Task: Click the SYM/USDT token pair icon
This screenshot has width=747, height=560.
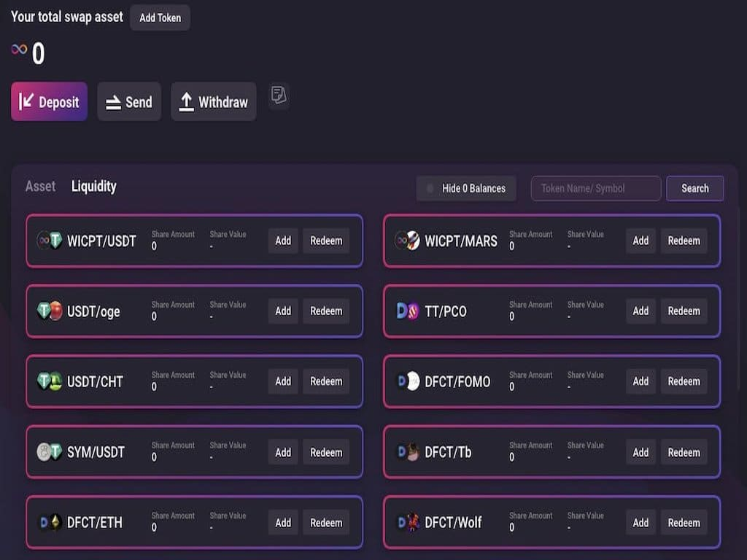Action: click(49, 452)
